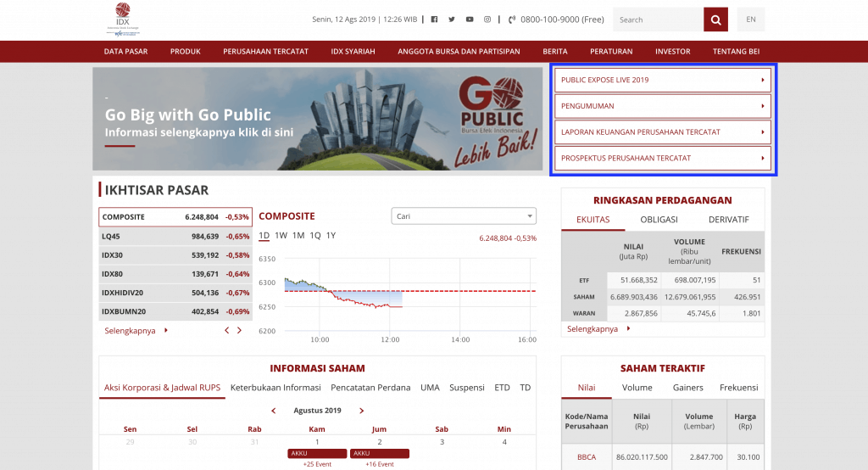Open the IDX YouTube icon
The image size is (868, 470).
pos(470,20)
